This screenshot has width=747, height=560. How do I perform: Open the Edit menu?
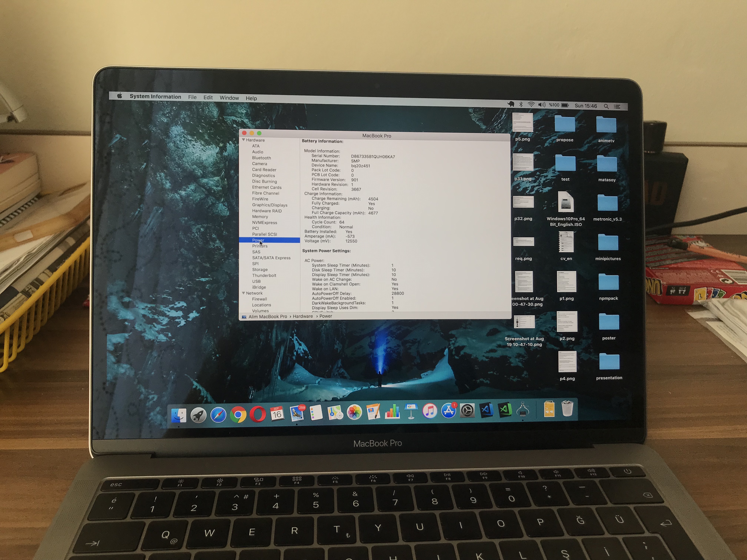pos(208,98)
